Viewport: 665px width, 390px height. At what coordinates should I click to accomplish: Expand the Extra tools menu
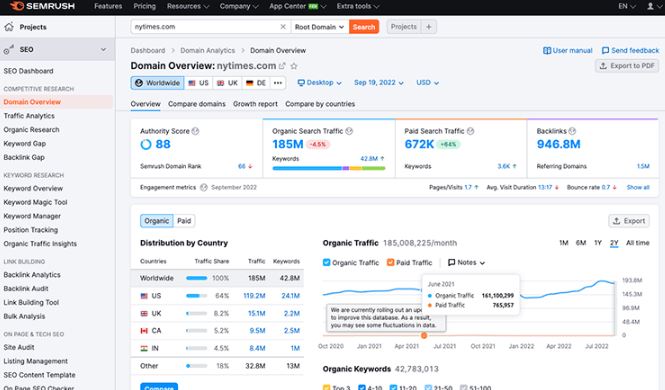(x=358, y=6)
